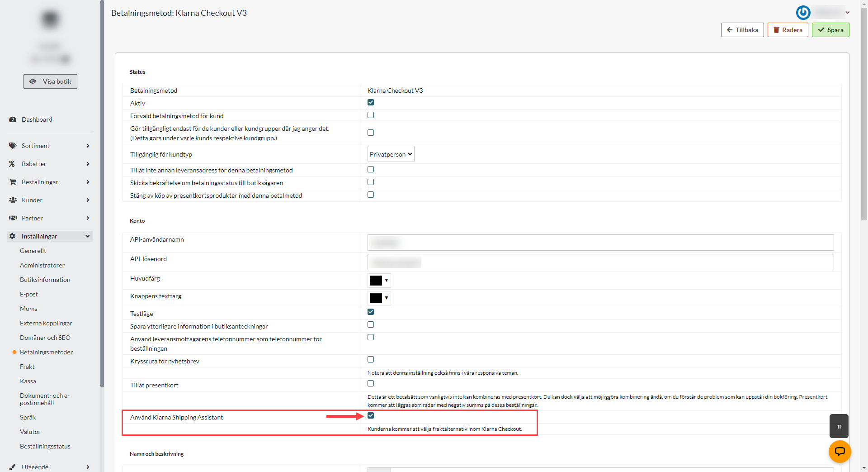Viewport: 868px width, 472px height.
Task: Open the Huvudfärg color picker
Action: [x=379, y=281]
